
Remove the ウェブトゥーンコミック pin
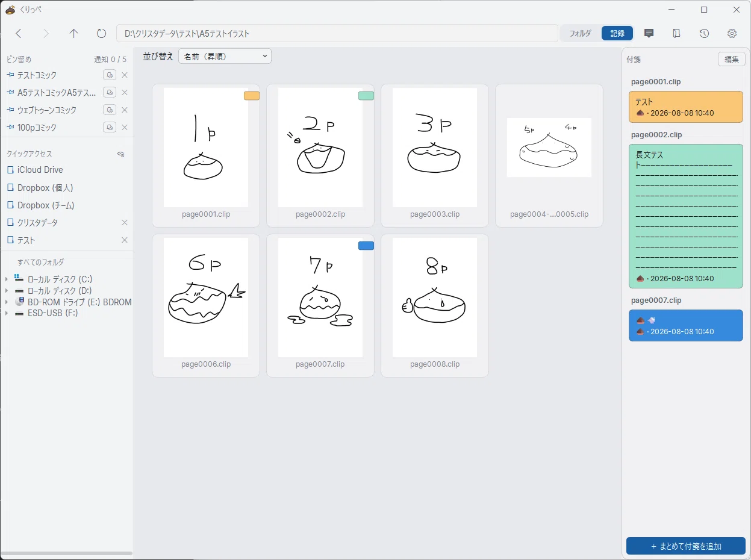coord(125,110)
